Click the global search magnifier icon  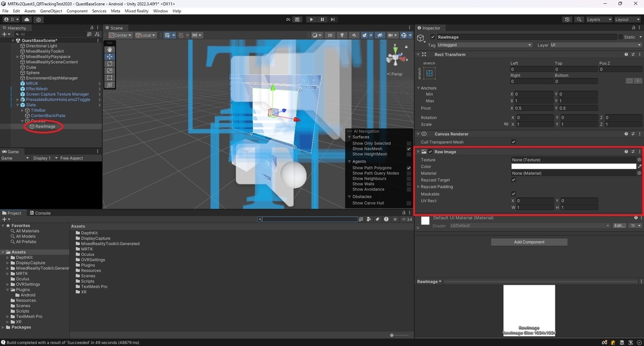579,19
